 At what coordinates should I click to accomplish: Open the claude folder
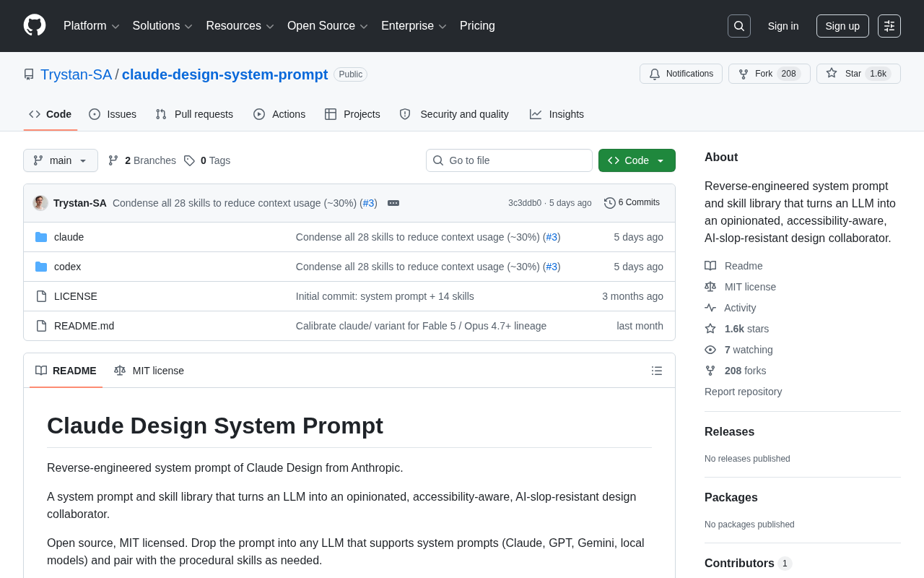pyautogui.click(x=69, y=237)
